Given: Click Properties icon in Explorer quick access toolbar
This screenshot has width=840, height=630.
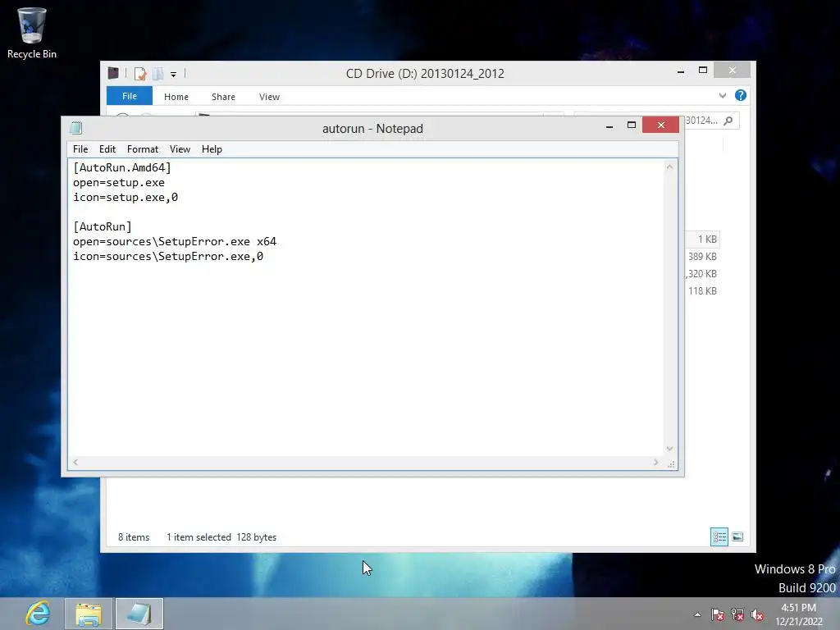Looking at the screenshot, I should [x=140, y=73].
